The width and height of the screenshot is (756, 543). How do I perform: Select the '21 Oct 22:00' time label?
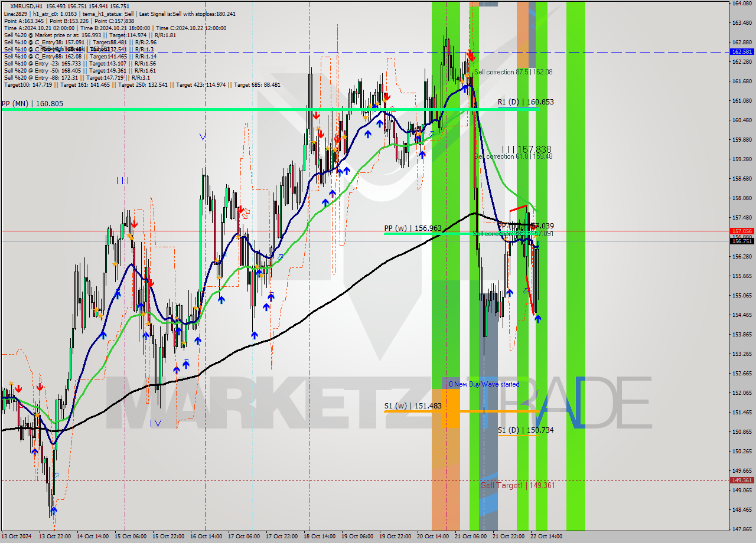508,537
